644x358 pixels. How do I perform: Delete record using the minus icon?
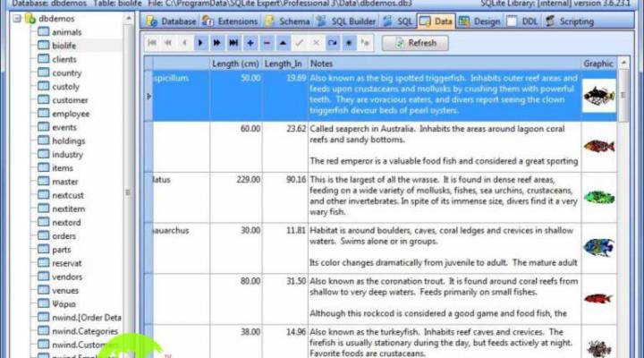[x=267, y=42]
